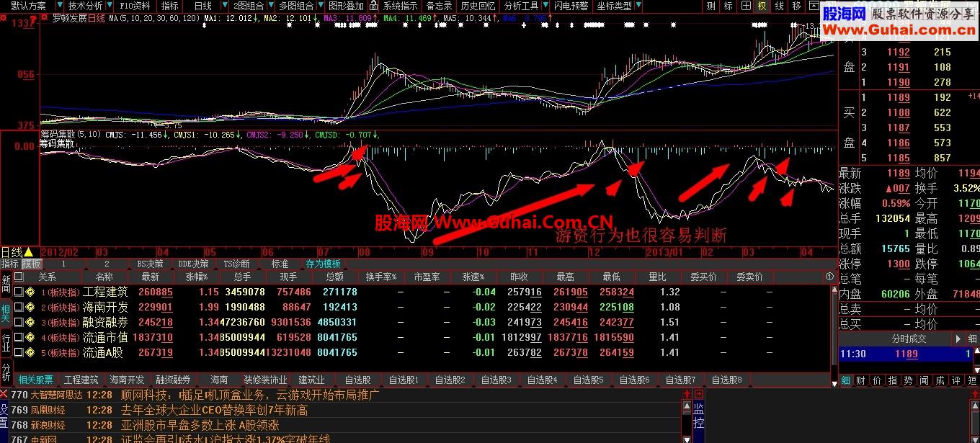Toggle the select-all checkbox in table header
Image resolution: width=980 pixels, height=443 pixels.
19,277
